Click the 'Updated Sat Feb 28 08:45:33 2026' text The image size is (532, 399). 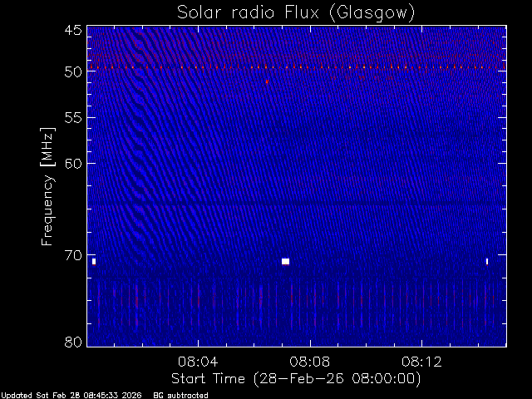[71, 396]
